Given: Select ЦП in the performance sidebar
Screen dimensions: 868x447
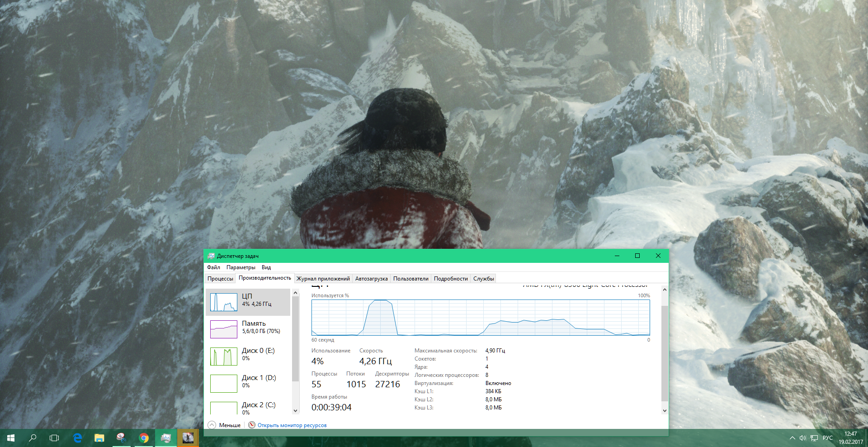Looking at the screenshot, I should (x=248, y=302).
